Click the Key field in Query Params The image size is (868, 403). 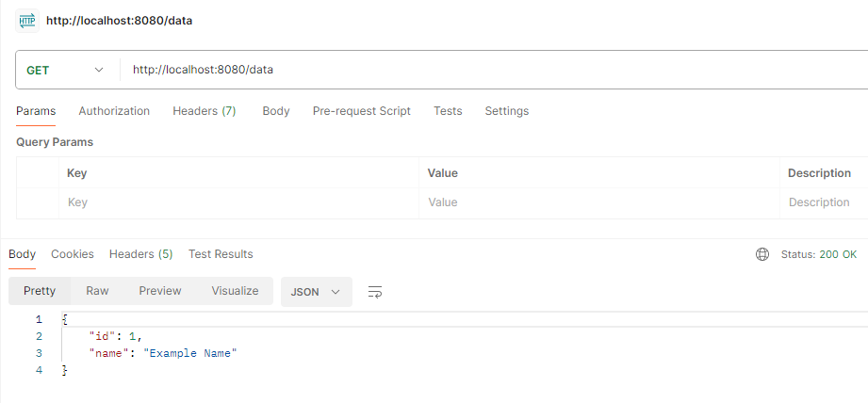(x=236, y=202)
